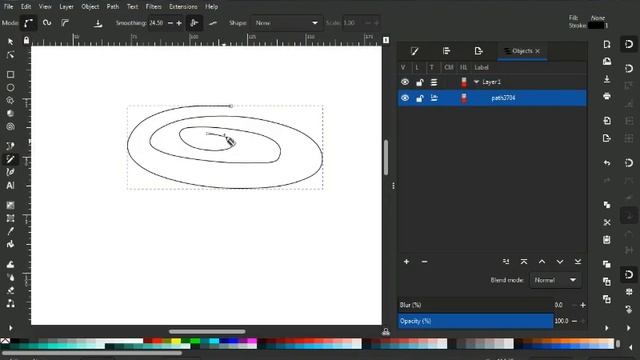Collapse the Layer 1 tree row

[476, 82]
